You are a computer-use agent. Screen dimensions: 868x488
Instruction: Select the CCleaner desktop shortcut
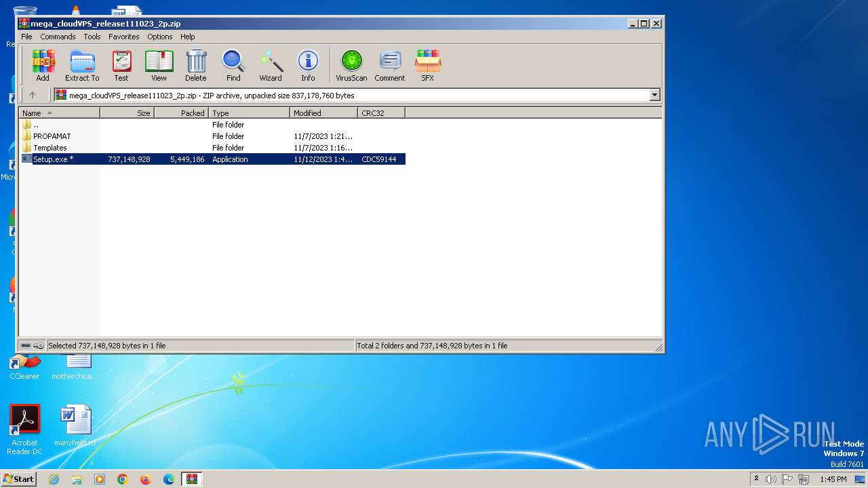click(24, 367)
